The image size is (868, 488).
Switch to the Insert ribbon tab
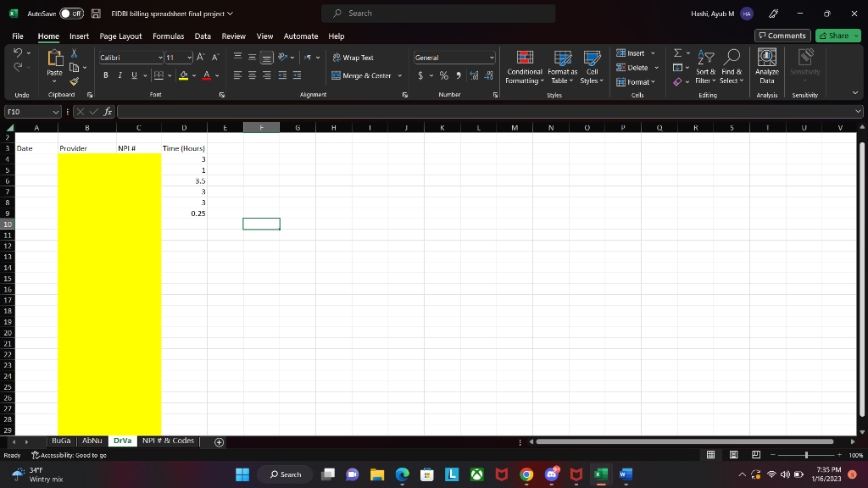coord(79,36)
